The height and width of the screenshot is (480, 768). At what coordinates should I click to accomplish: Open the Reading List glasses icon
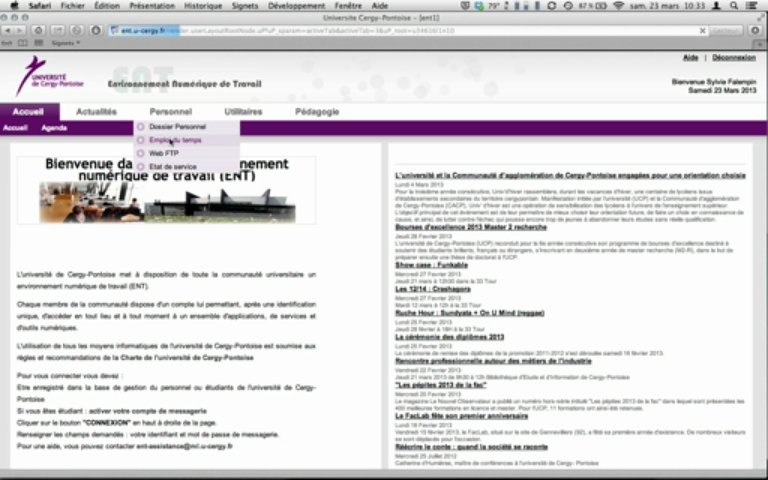(x=8, y=43)
